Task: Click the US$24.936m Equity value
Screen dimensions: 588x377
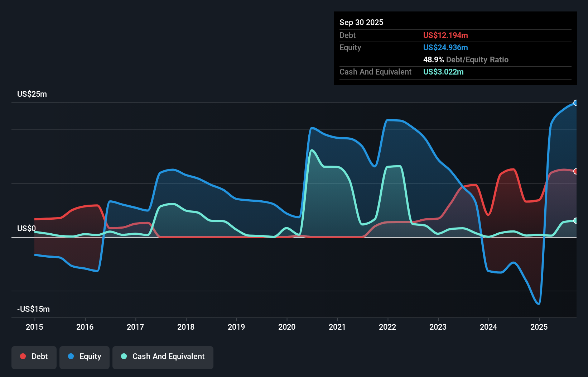Action: coord(445,47)
